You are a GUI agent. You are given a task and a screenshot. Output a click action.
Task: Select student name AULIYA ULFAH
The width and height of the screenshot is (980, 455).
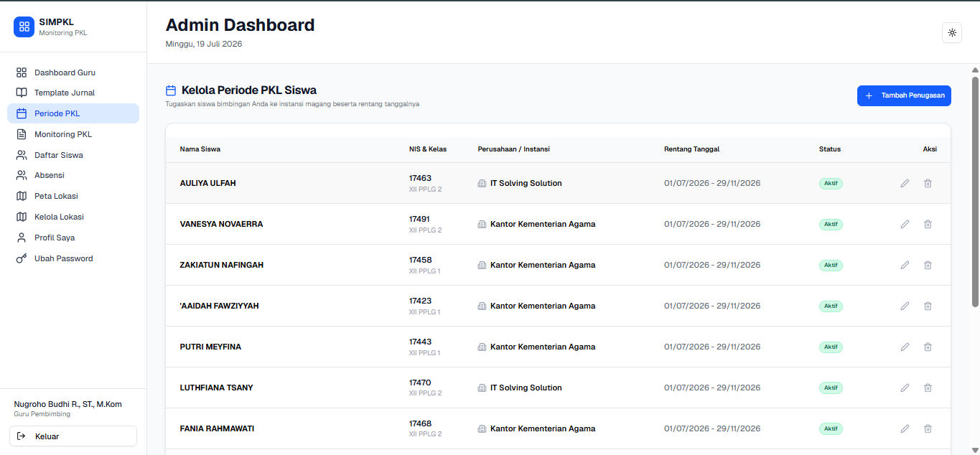click(208, 183)
